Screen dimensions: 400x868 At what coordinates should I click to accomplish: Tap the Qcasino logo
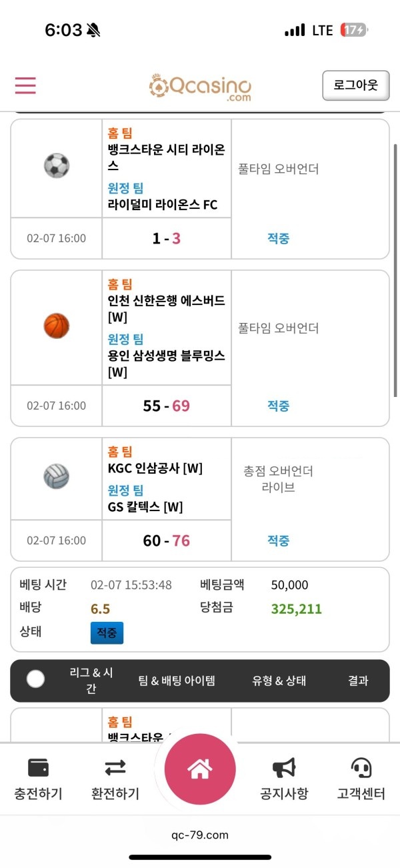200,87
